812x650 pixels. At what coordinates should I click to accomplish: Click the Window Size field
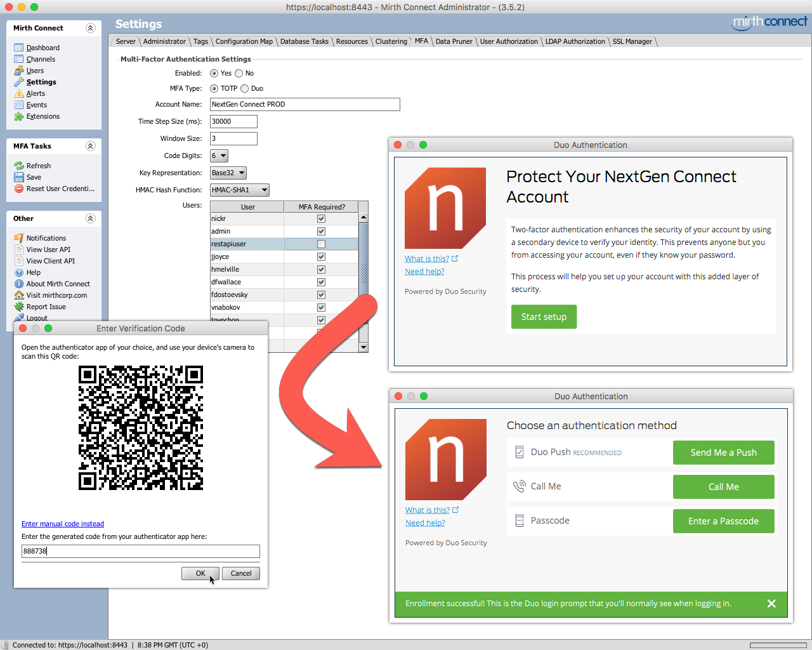pyautogui.click(x=233, y=138)
